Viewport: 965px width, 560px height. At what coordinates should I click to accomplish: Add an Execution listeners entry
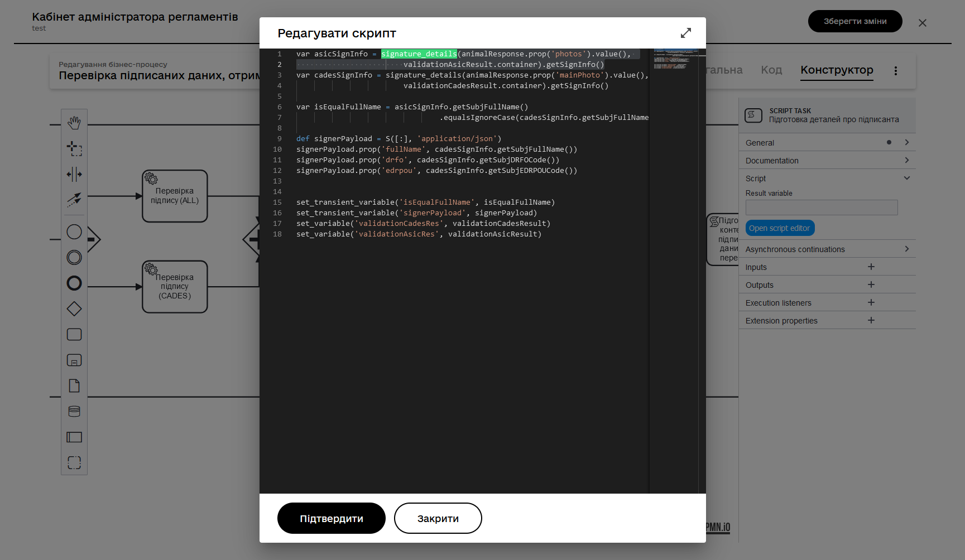click(x=871, y=302)
